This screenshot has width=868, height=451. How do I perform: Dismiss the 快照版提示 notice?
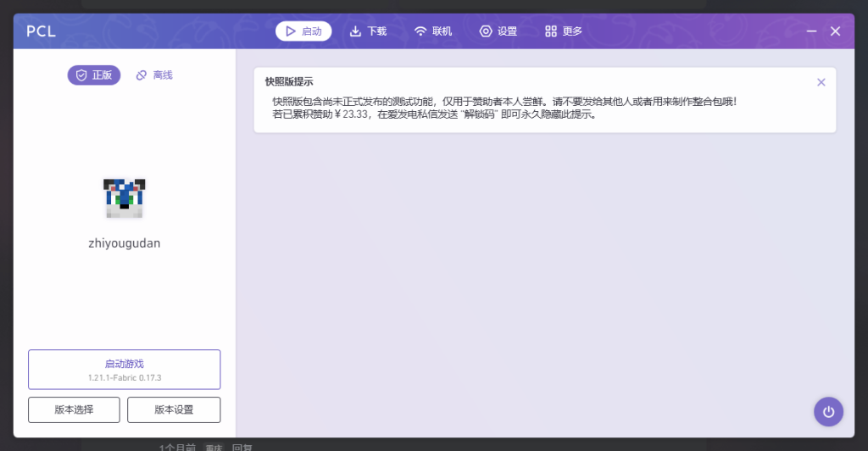pos(821,82)
